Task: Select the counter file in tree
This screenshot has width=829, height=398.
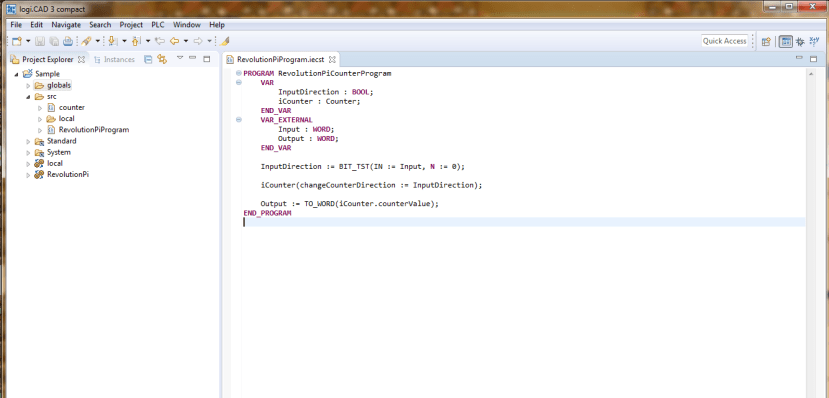Action: tap(71, 107)
